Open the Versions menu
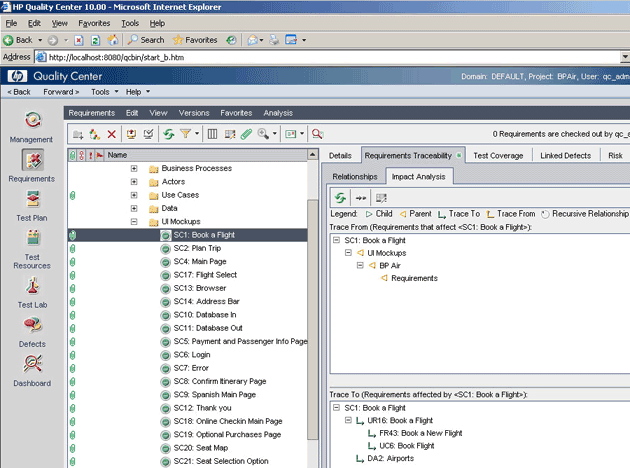 [193, 113]
